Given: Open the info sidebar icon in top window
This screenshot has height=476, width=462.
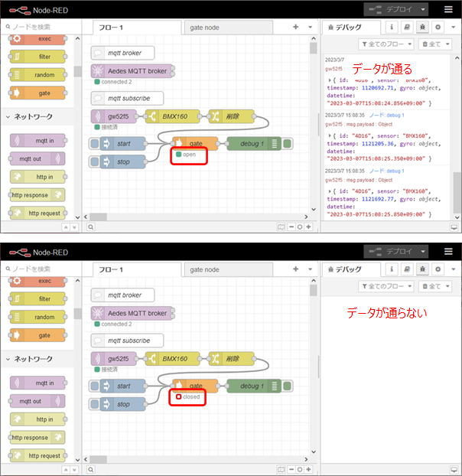Looking at the screenshot, I should [x=392, y=27].
